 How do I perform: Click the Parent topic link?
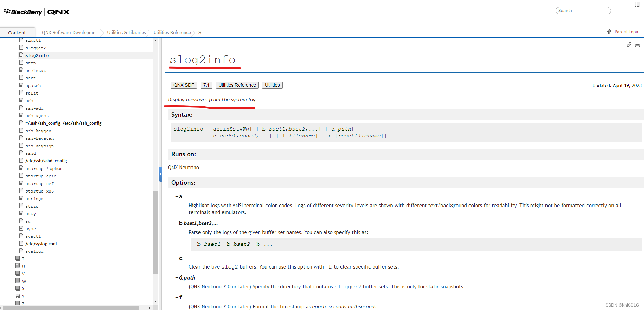click(x=627, y=32)
